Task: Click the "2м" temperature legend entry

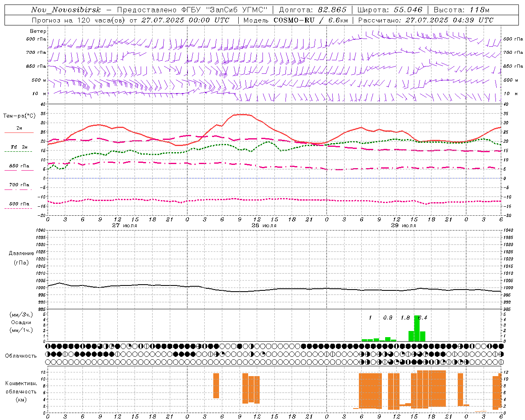Action: 19,128
